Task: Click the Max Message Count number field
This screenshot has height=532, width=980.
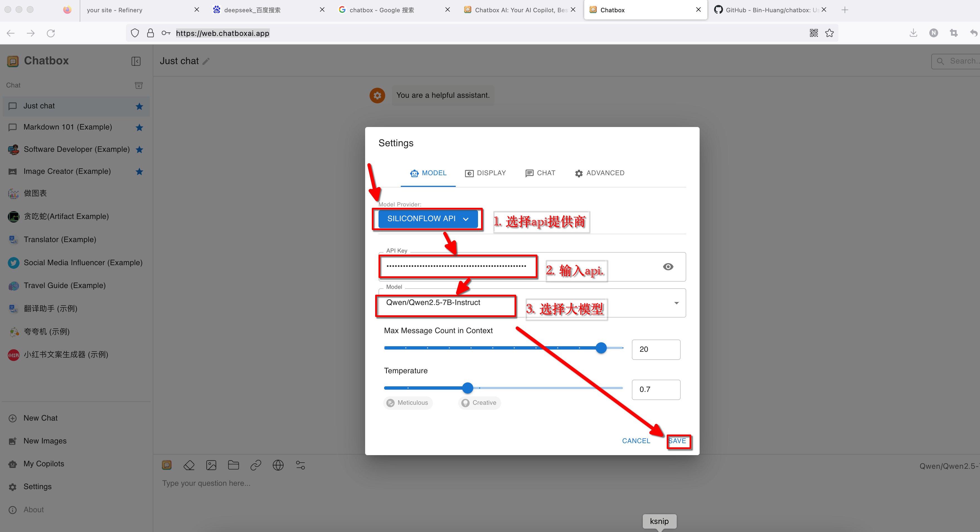Action: pyautogui.click(x=656, y=349)
